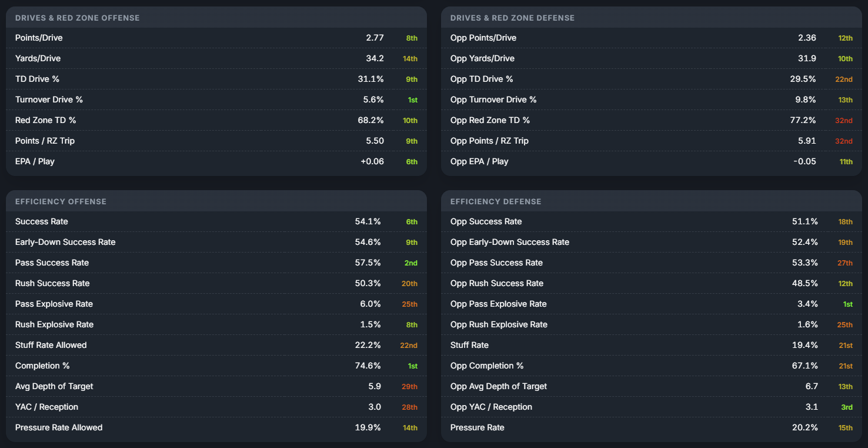868x448 pixels.
Task: Click the Pressure Rate Allowed label
Action: [59, 427]
